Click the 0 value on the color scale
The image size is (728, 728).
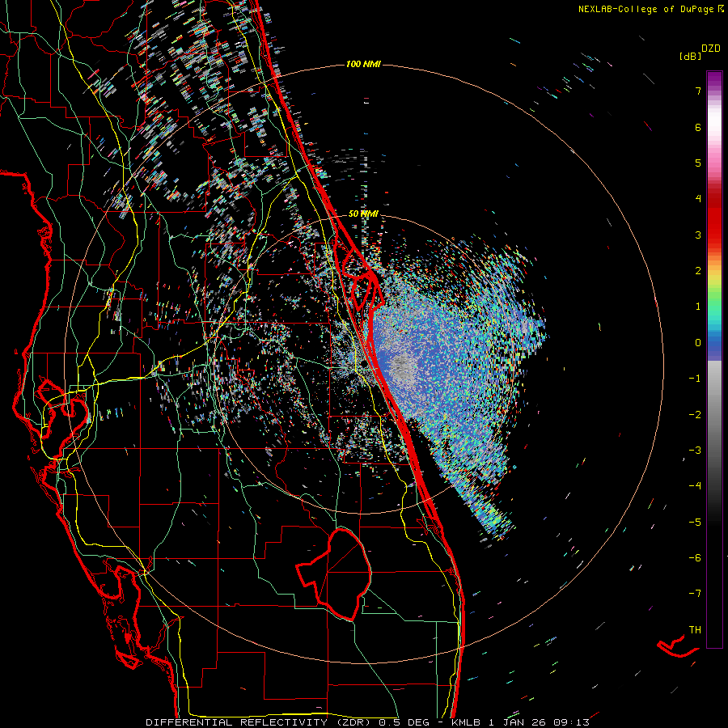point(698,343)
